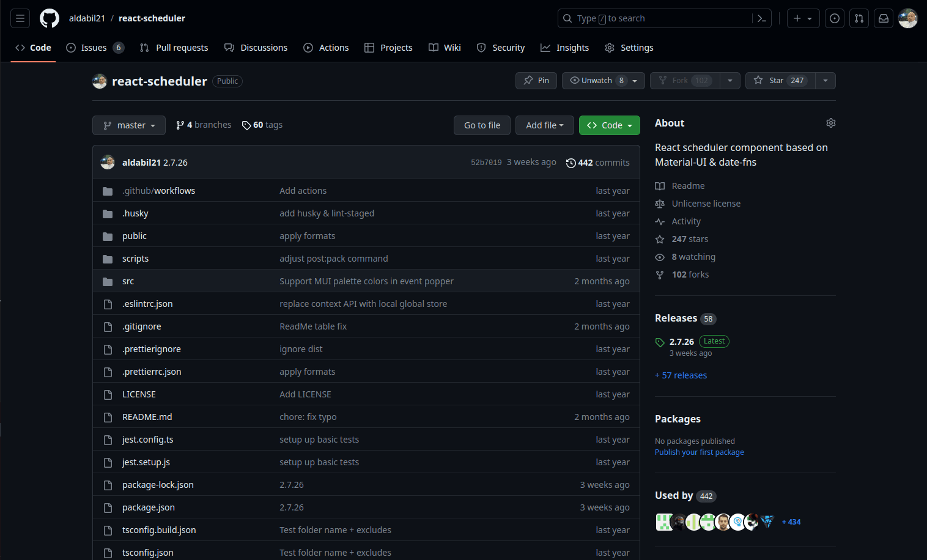Open the Add file dropdown

544,125
